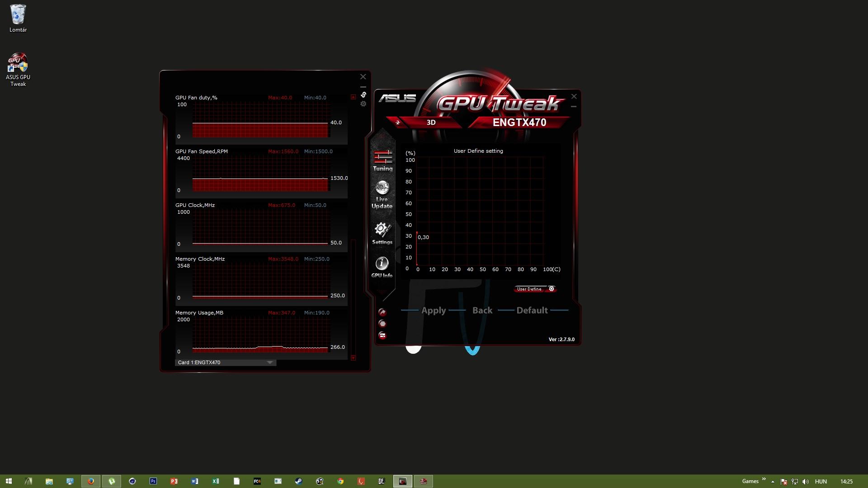Open File Explorer from the taskbar
868x488 pixels.
point(49,481)
